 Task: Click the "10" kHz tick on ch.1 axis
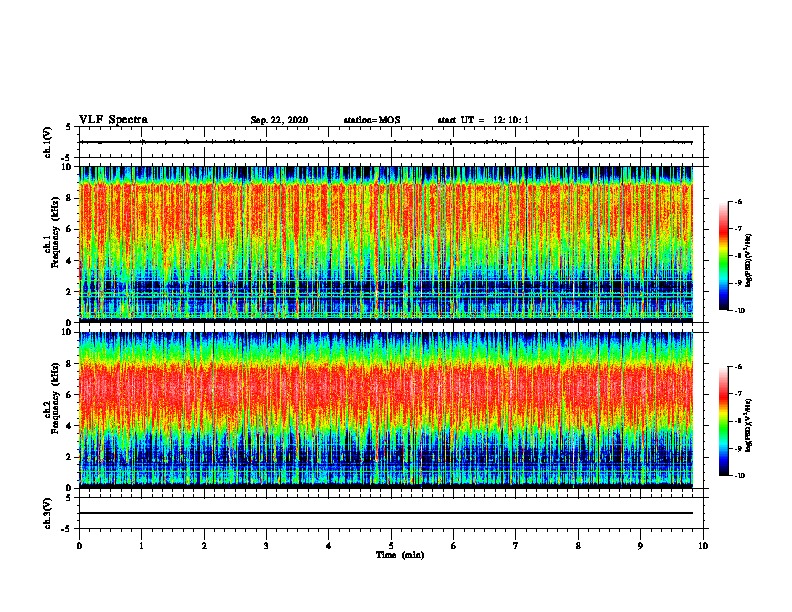tap(66, 167)
